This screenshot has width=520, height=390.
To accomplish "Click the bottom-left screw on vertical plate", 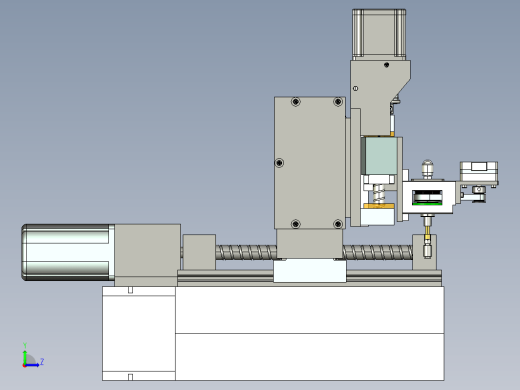I will click(296, 224).
